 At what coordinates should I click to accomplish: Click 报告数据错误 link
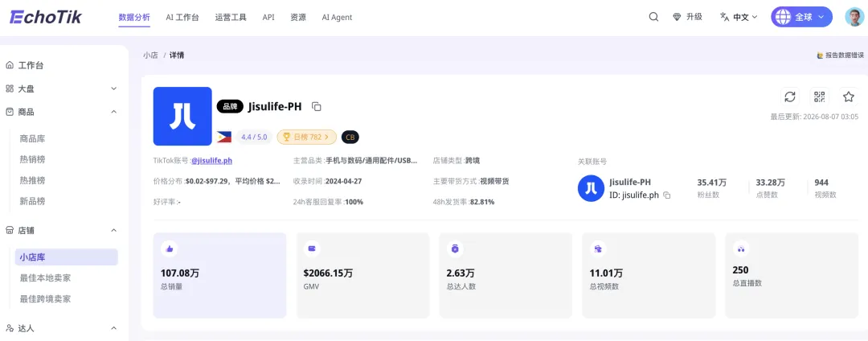pos(841,55)
